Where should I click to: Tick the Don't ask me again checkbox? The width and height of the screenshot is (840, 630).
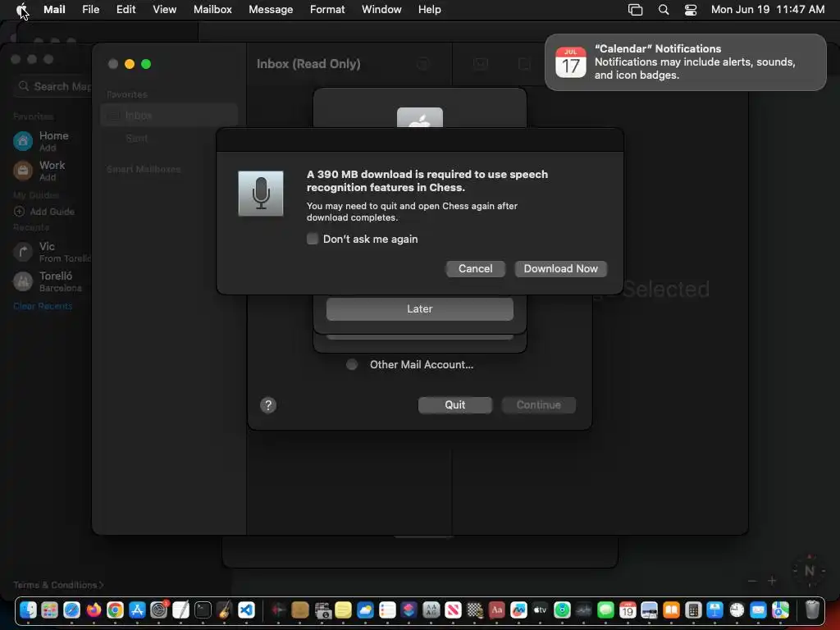pyautogui.click(x=313, y=239)
